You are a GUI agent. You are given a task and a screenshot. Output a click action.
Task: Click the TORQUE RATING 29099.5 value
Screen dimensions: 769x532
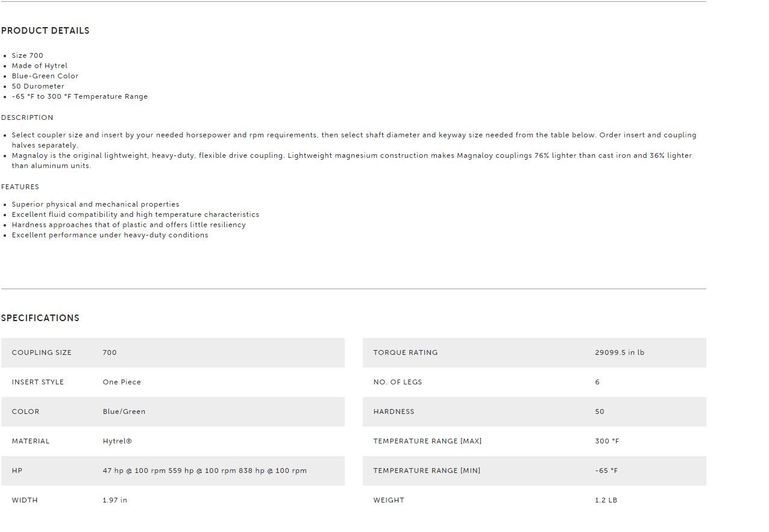pos(620,352)
